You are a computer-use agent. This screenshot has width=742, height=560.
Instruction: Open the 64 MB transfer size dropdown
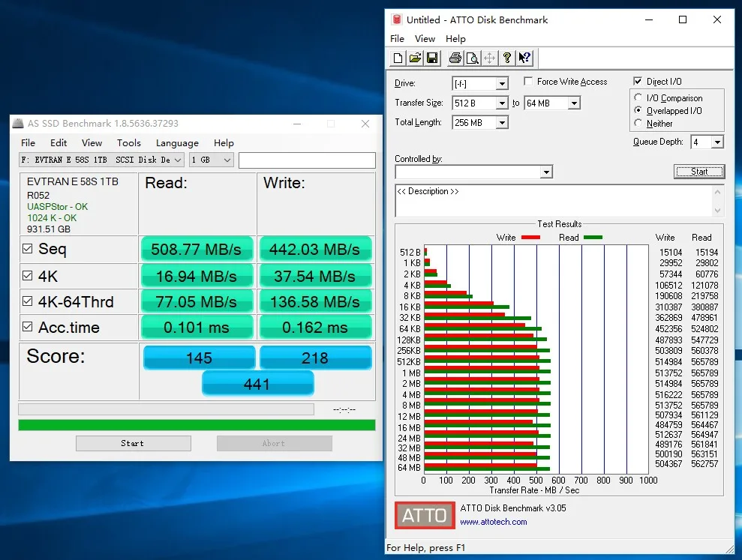tap(574, 103)
